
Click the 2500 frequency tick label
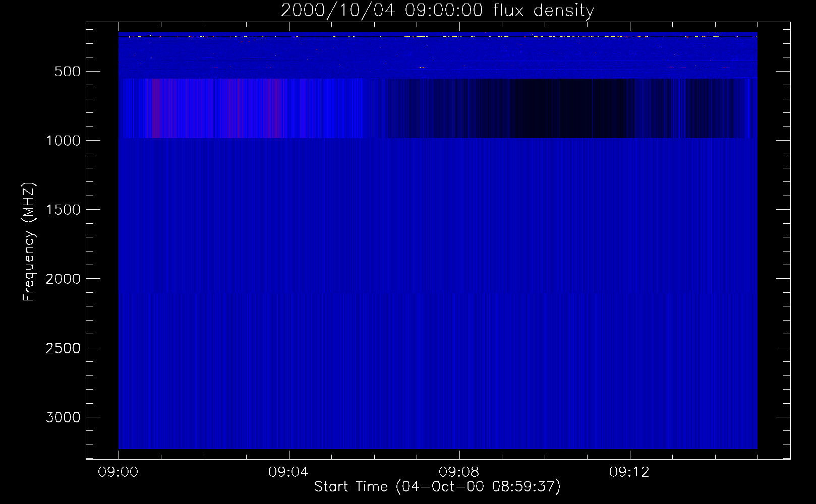63,348
